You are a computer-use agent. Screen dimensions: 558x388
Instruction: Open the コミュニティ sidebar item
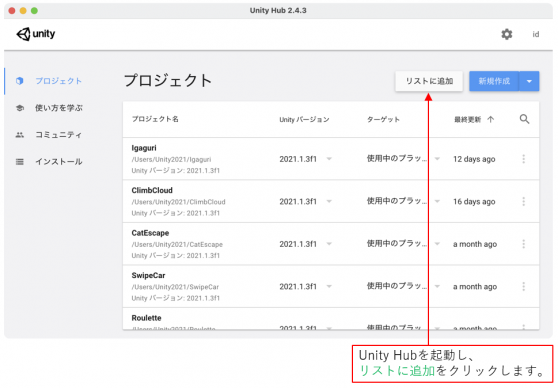pos(58,135)
